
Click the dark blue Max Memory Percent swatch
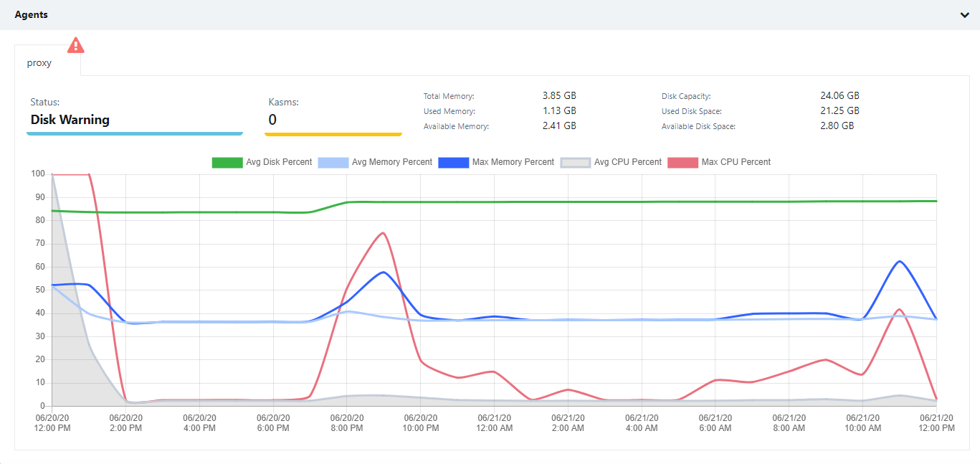(x=452, y=162)
